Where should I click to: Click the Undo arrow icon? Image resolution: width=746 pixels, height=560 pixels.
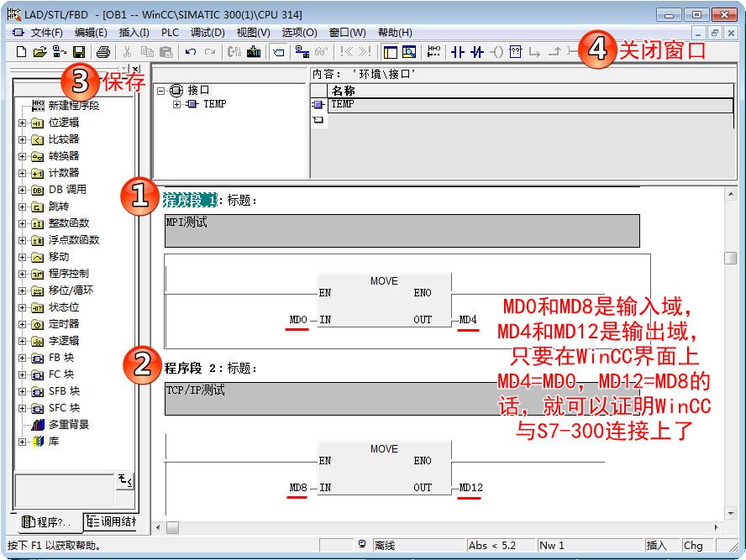pyautogui.click(x=191, y=51)
